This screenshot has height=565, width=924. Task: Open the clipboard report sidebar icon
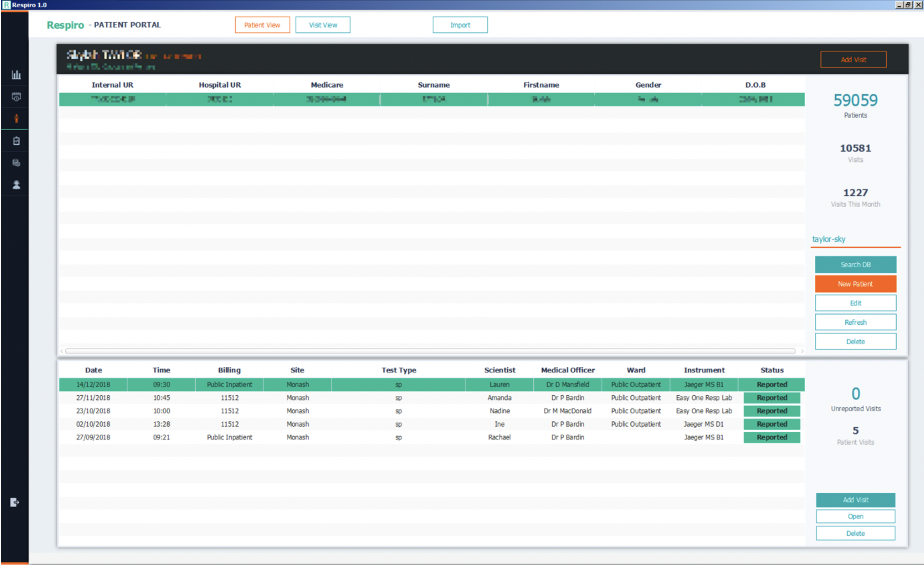click(16, 141)
